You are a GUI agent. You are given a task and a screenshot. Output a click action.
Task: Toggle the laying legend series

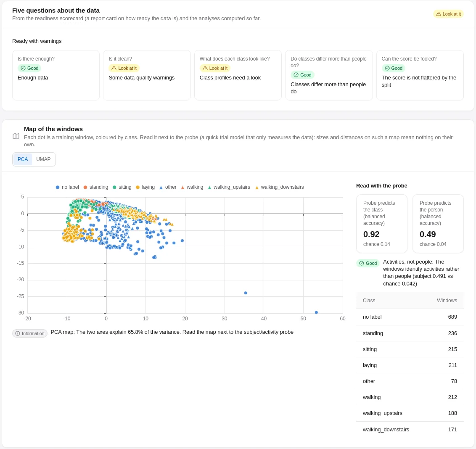click(x=145, y=187)
